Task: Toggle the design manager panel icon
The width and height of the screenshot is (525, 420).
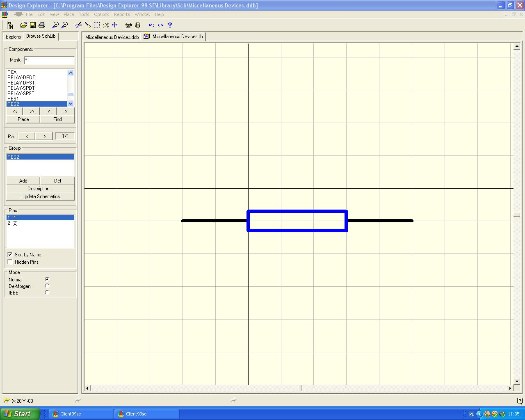Action: tap(10, 25)
